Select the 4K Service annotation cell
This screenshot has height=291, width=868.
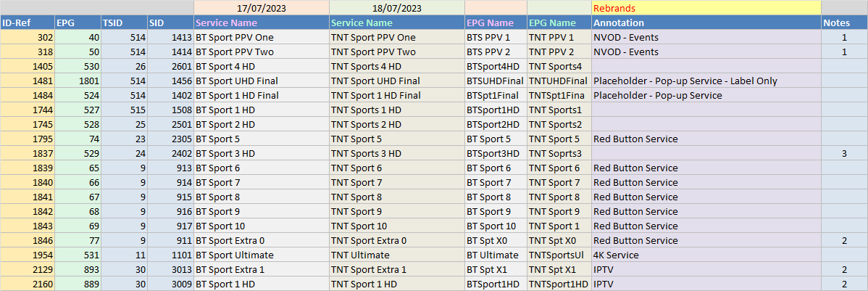pyautogui.click(x=705, y=255)
